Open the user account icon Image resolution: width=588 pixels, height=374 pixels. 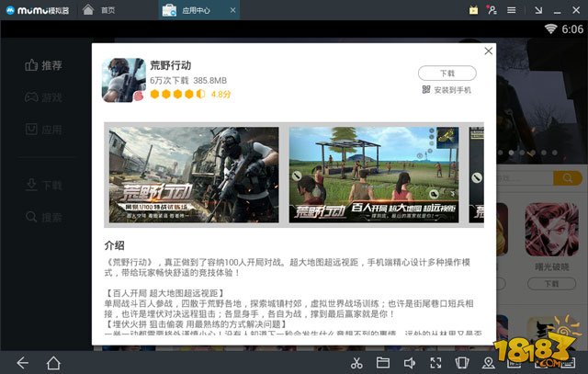point(492,10)
